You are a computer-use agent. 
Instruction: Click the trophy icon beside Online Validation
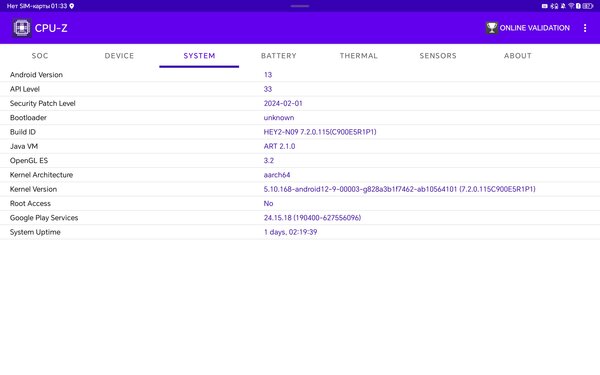point(492,28)
